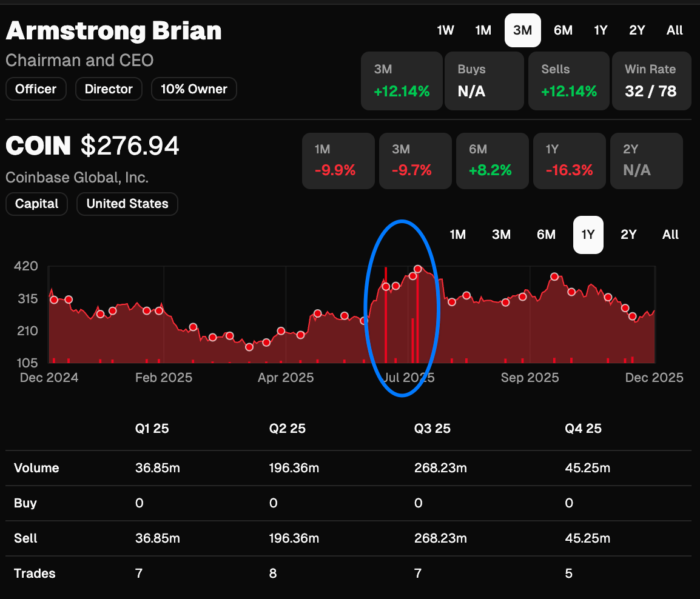This screenshot has height=599, width=700.
Task: Click the 1Y -16.3% price change card
Action: (569, 161)
